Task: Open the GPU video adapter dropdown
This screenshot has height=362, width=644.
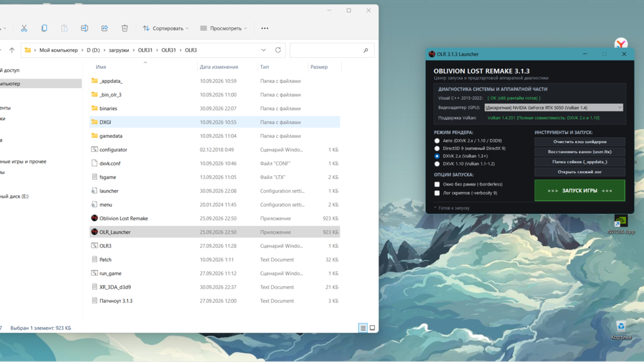Action: [x=554, y=108]
